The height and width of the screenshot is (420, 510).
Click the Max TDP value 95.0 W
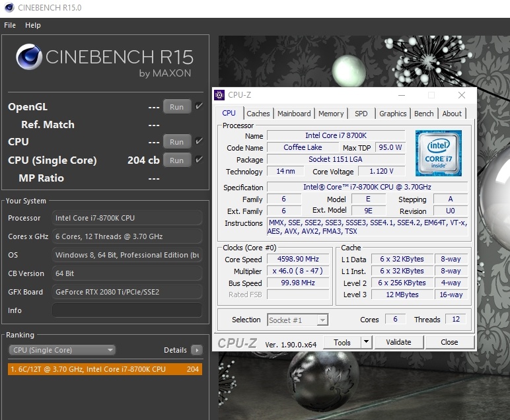[390, 147]
